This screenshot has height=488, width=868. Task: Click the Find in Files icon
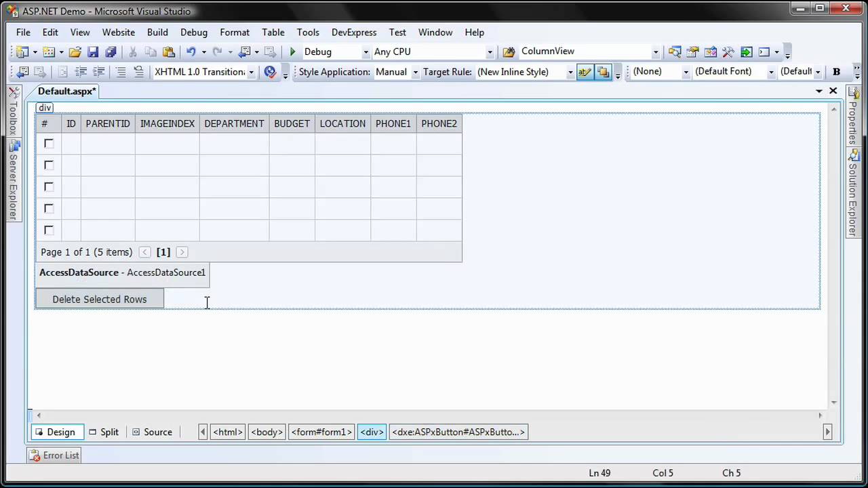coord(509,52)
